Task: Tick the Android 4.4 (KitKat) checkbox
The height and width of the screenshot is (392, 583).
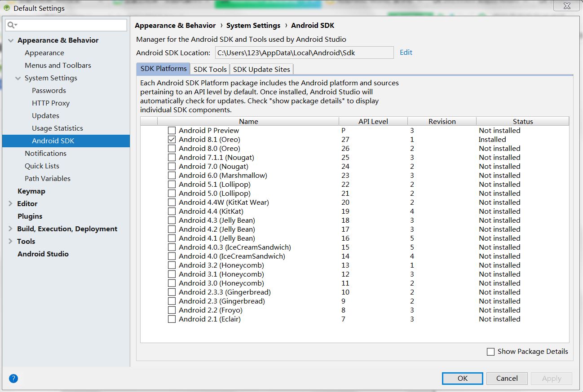Action: tap(172, 211)
